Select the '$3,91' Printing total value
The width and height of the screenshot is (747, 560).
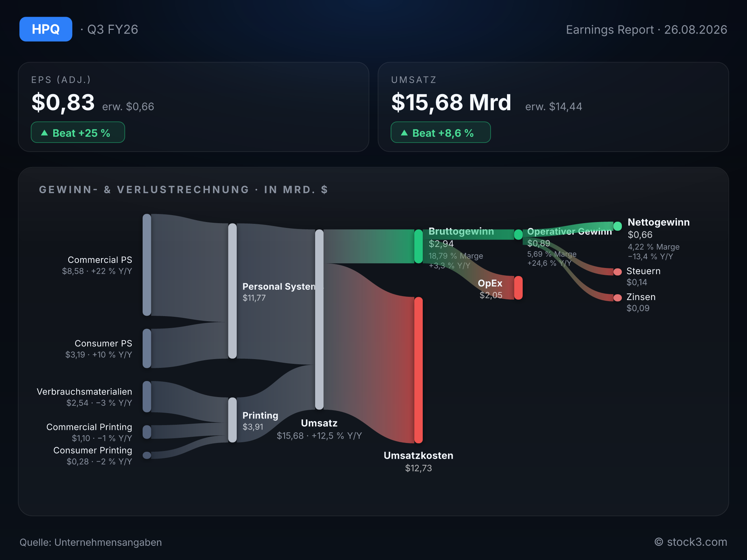point(253,427)
